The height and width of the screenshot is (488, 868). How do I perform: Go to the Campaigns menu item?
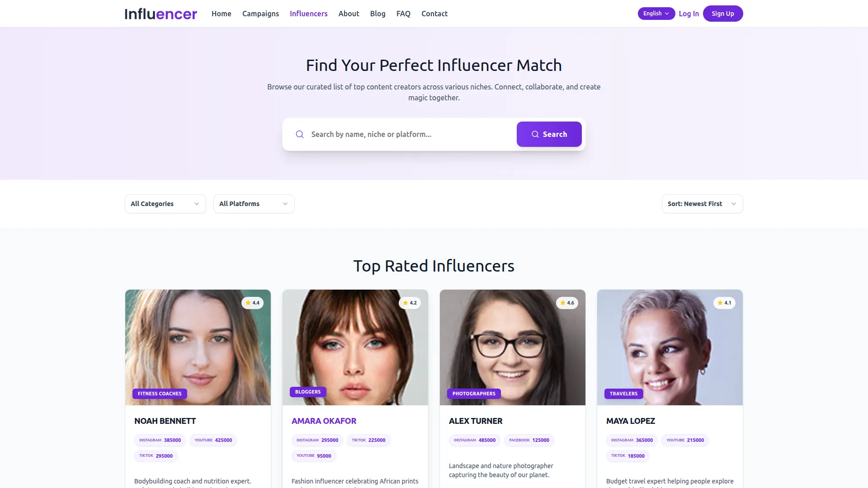(260, 14)
